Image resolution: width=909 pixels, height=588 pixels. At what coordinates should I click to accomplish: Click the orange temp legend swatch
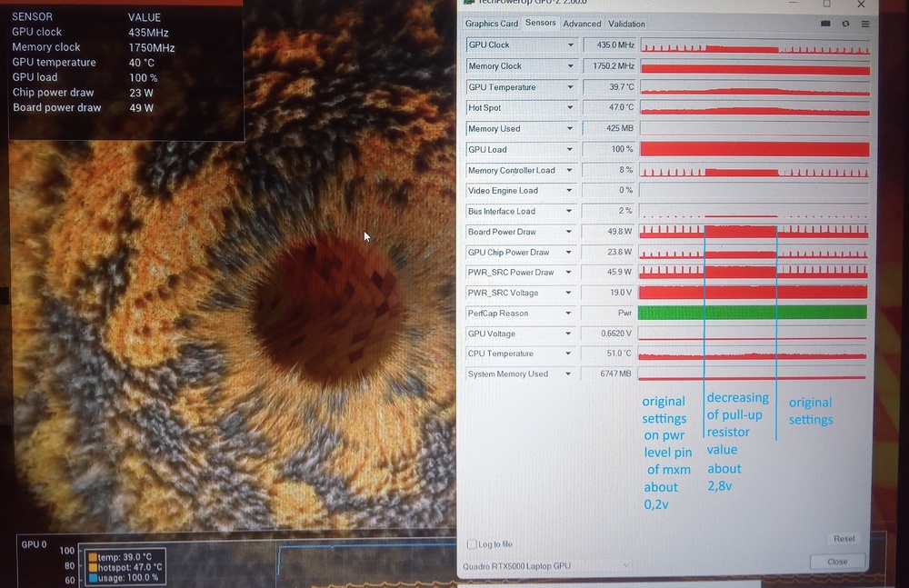point(93,557)
